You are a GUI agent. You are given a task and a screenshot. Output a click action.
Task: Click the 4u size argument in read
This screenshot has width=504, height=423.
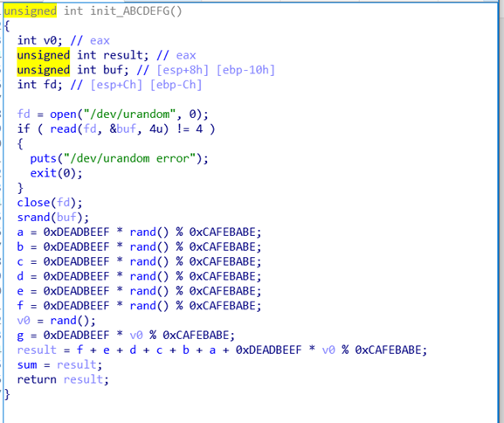155,129
